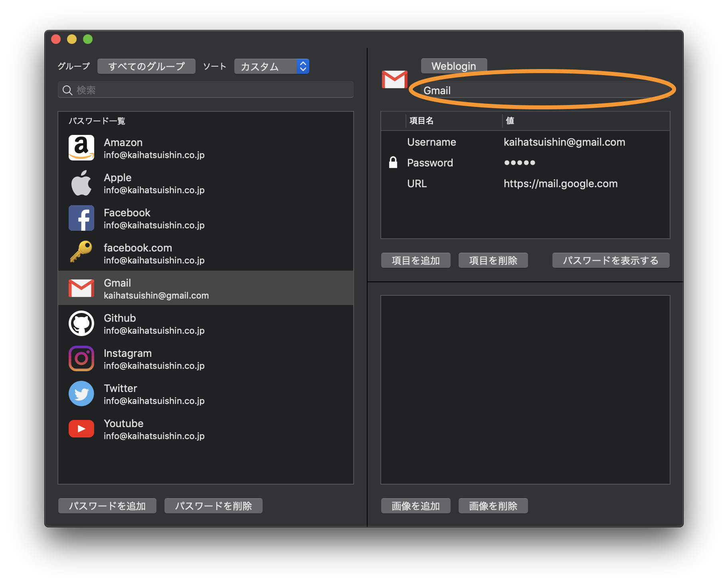Click 画像を追加 button
Image resolution: width=728 pixels, height=586 pixels.
click(x=416, y=506)
